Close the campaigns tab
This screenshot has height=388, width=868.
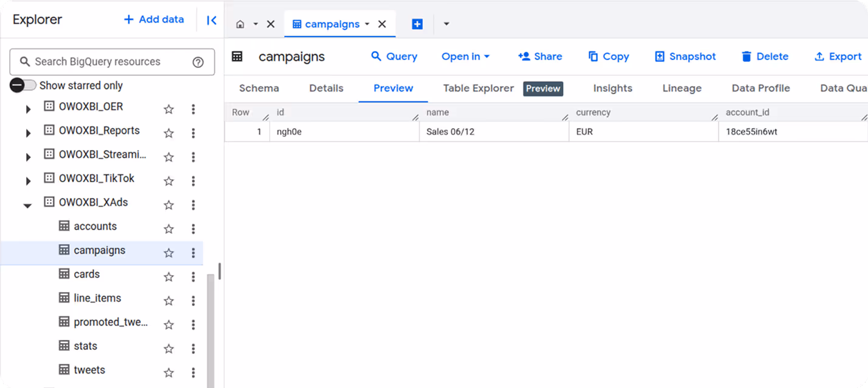pos(382,24)
